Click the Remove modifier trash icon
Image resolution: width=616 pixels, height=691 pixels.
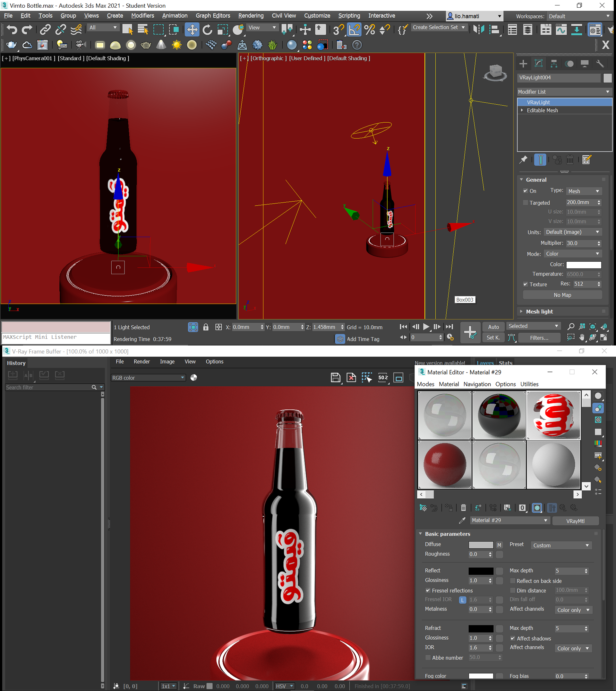click(570, 160)
